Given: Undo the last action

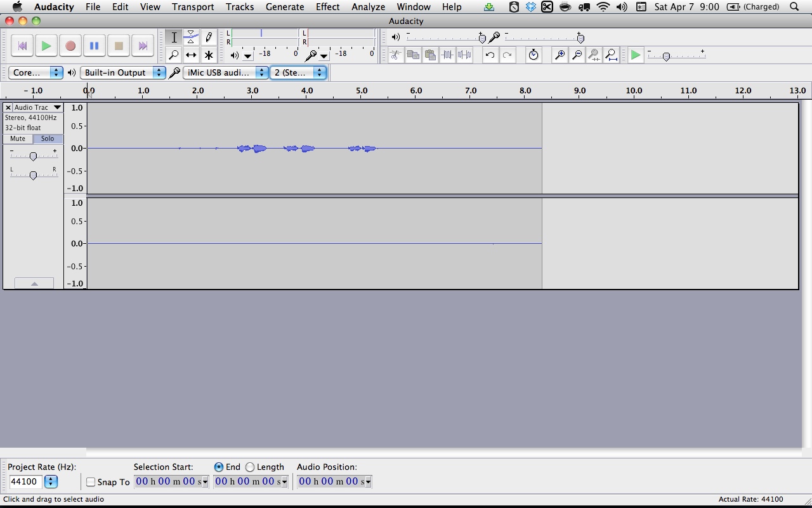Looking at the screenshot, I should (490, 55).
